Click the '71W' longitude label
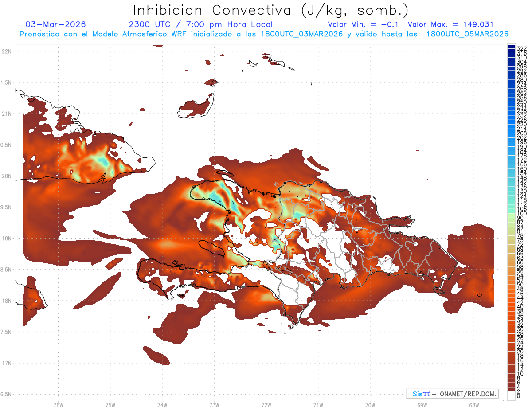 tap(318, 405)
